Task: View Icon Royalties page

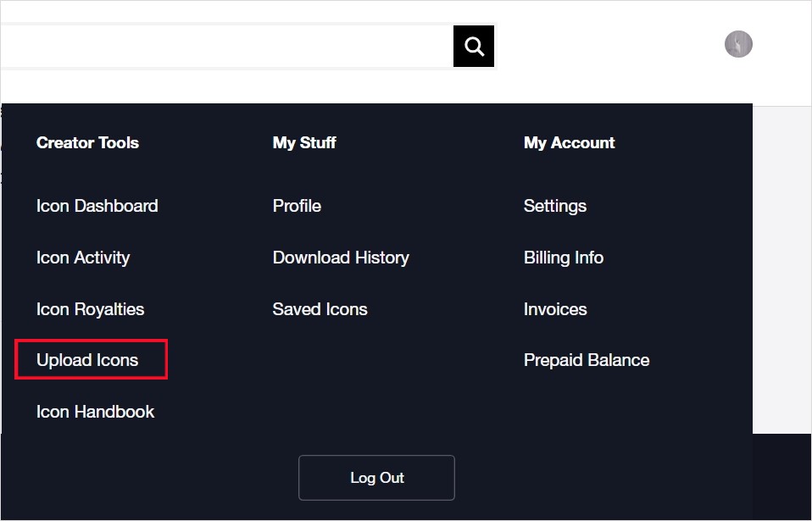Action: point(90,309)
